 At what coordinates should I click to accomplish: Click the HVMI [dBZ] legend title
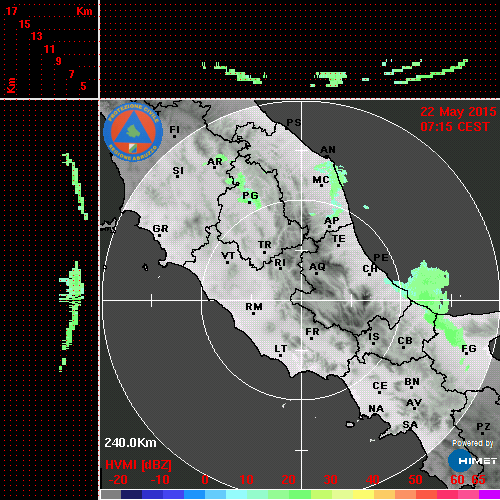(x=138, y=465)
